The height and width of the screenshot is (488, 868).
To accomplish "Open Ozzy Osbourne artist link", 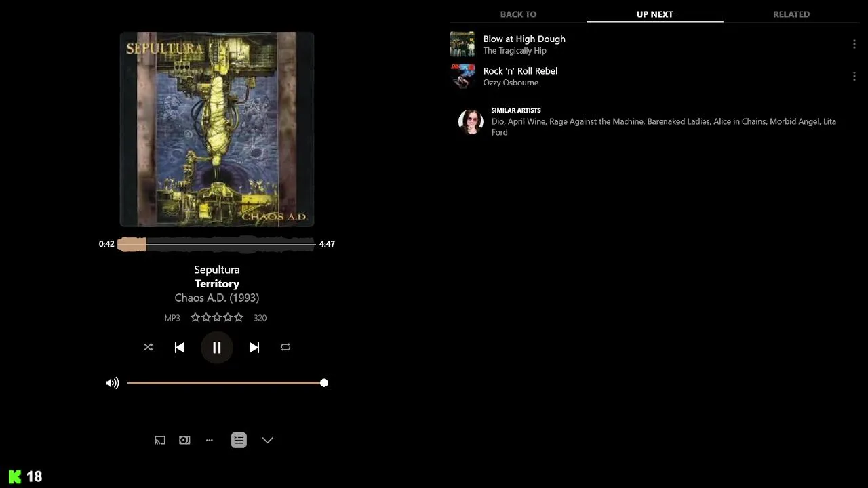I will [511, 83].
